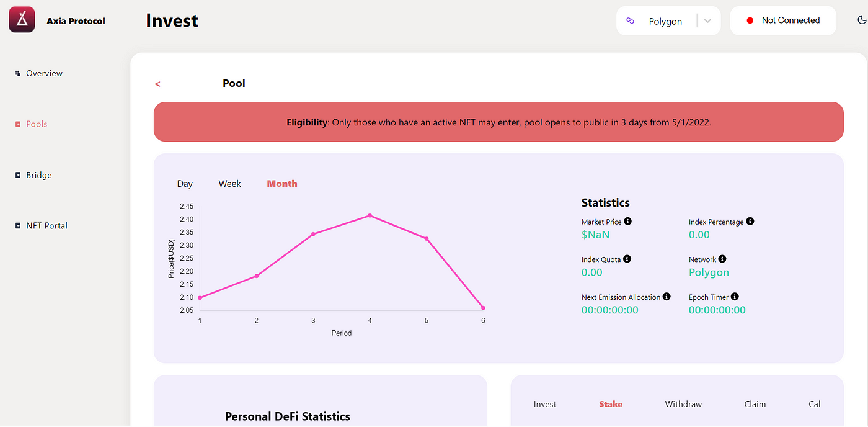
Task: Click chart data point at period 1
Action: tap(200, 298)
